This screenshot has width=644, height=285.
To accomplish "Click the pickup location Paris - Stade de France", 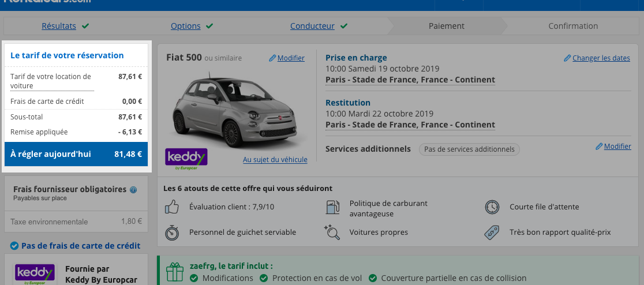I will pyautogui.click(x=410, y=80).
